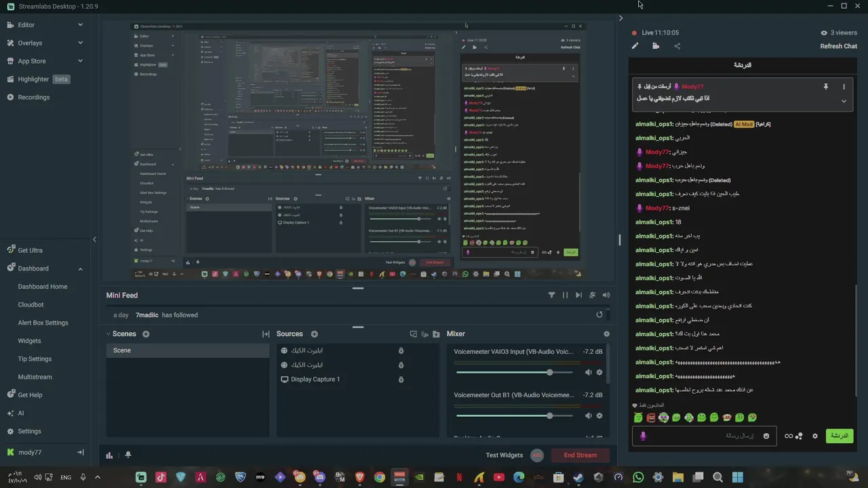Open Voicemeeter VAIO3 Input settings gear

[599, 372]
